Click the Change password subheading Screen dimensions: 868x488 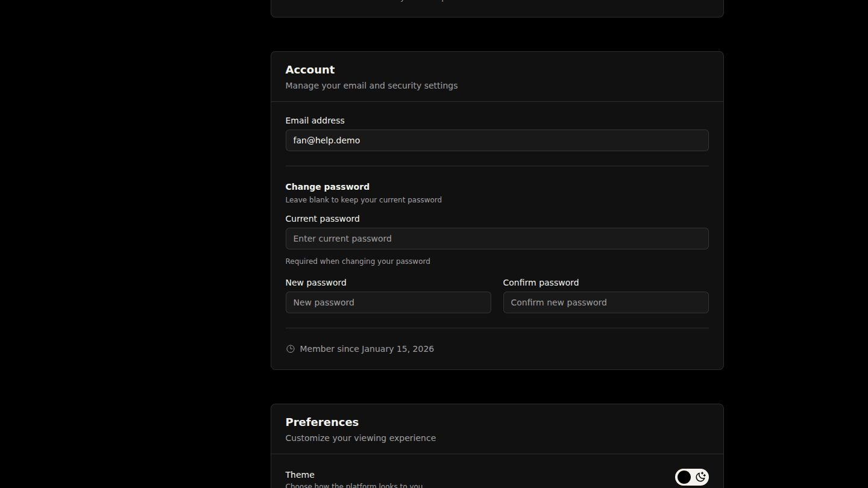(x=327, y=187)
